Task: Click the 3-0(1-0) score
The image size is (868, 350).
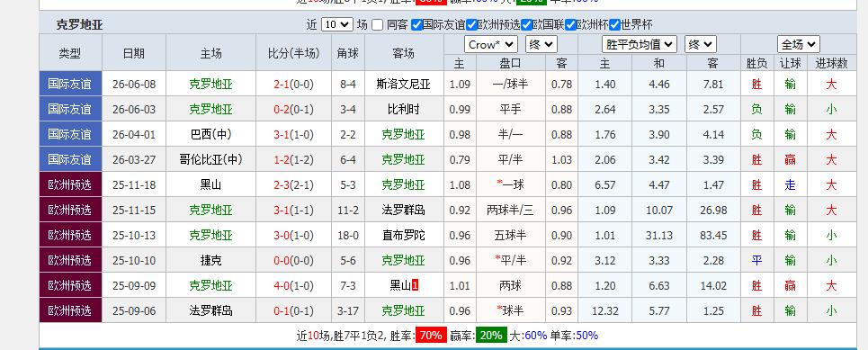Action: [293, 236]
